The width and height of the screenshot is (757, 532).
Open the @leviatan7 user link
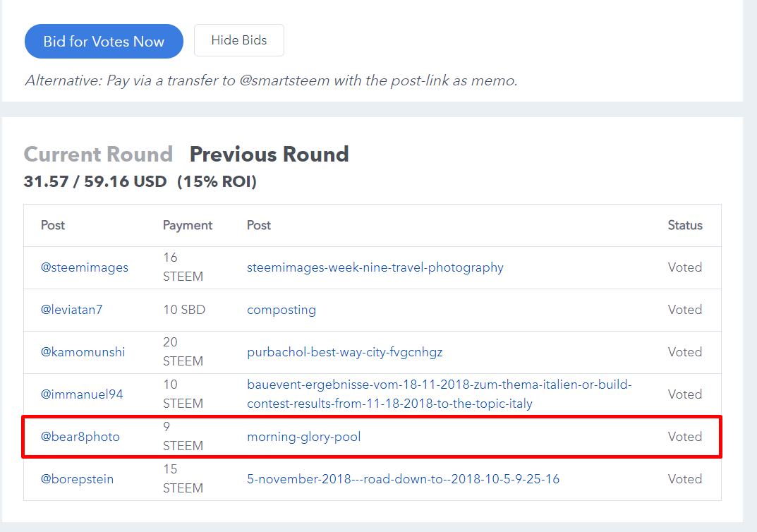[71, 310]
